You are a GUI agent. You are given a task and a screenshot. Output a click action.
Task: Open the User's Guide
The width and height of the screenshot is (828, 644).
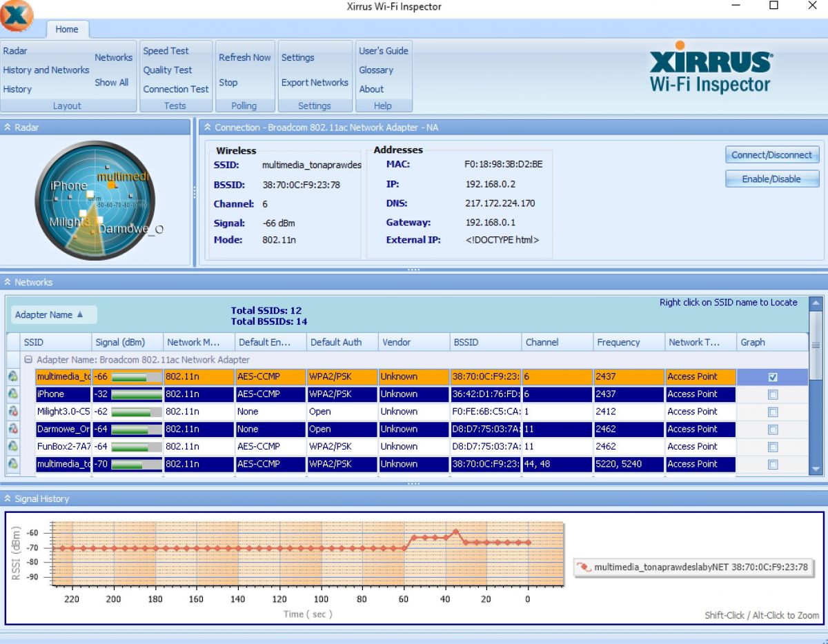[384, 51]
